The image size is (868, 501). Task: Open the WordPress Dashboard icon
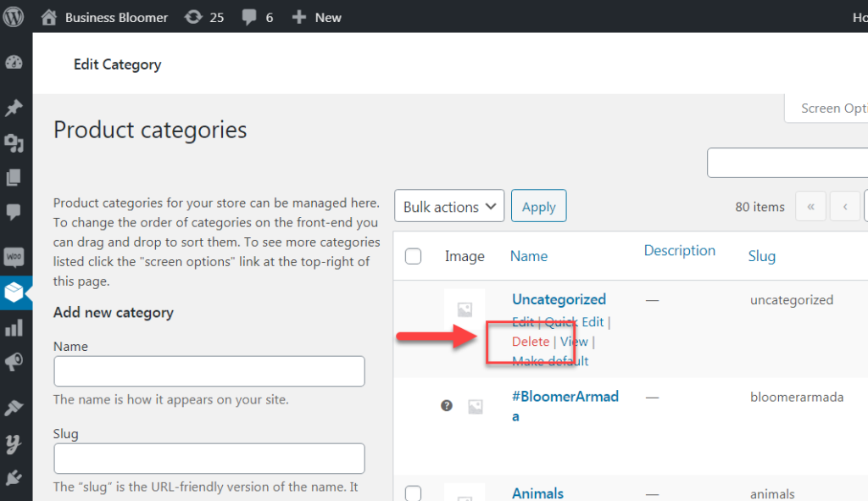point(14,62)
